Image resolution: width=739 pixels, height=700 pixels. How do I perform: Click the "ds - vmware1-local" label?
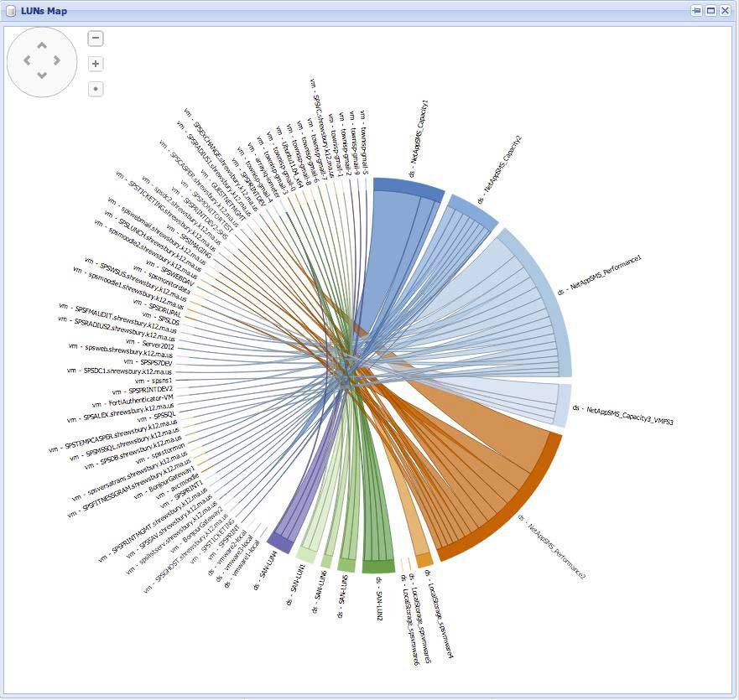point(242,564)
